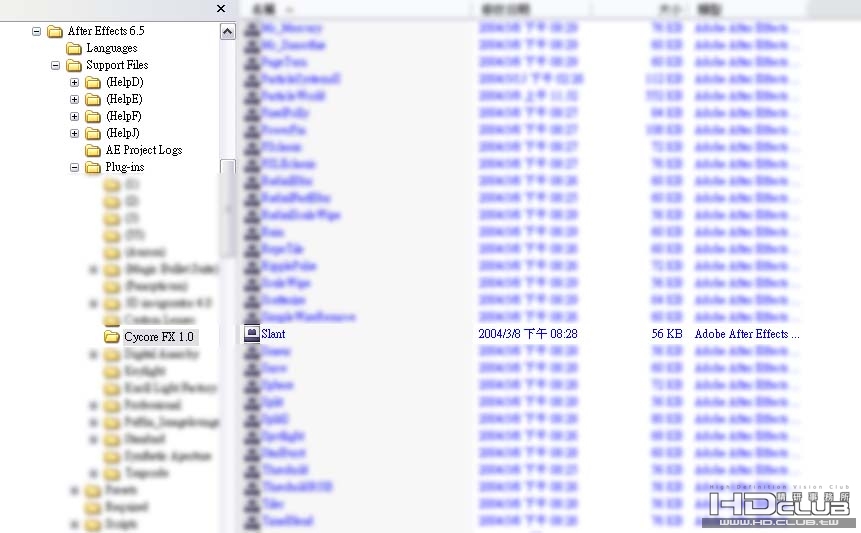Select the Support Files folder icon
The width and height of the screenshot is (861, 533).
tap(74, 65)
